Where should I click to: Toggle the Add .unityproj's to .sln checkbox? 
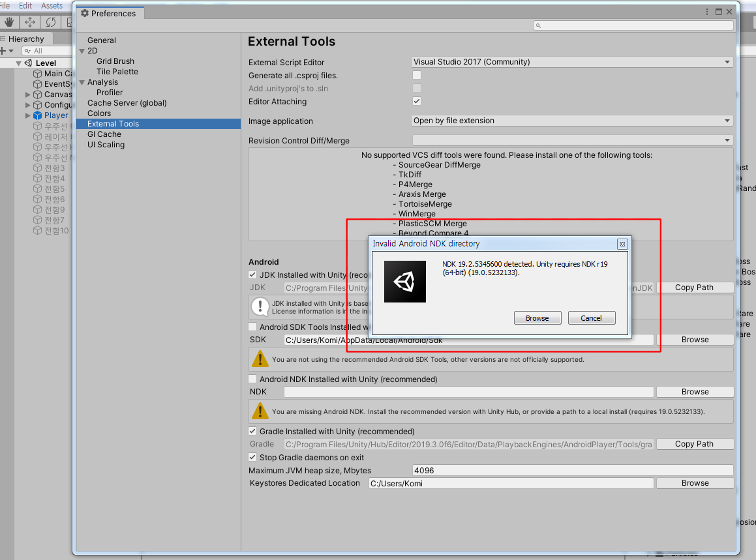click(417, 88)
